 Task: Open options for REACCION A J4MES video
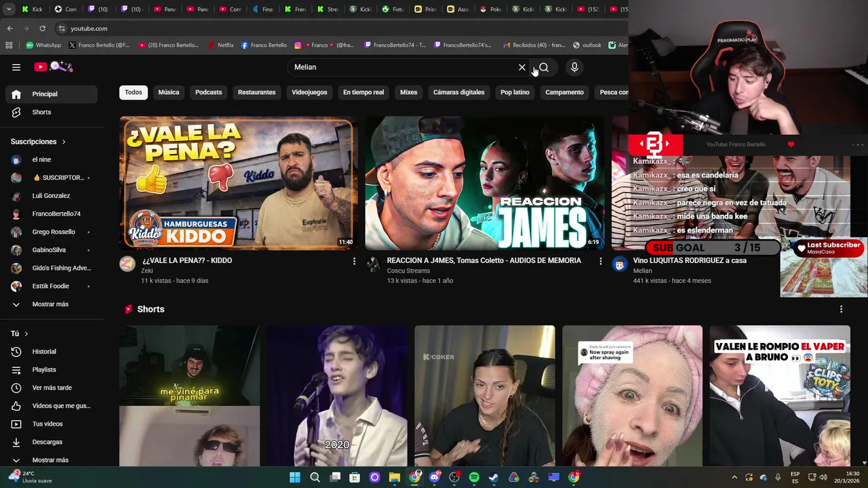point(600,261)
